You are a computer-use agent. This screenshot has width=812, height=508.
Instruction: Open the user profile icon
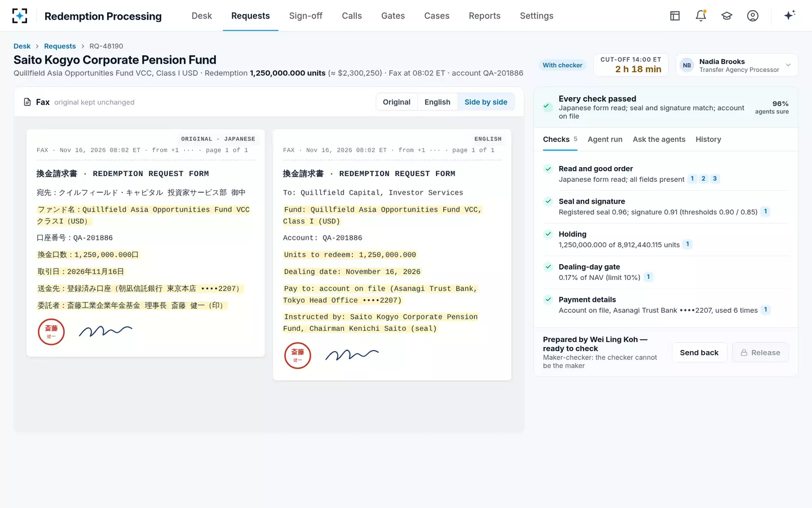pyautogui.click(x=753, y=16)
